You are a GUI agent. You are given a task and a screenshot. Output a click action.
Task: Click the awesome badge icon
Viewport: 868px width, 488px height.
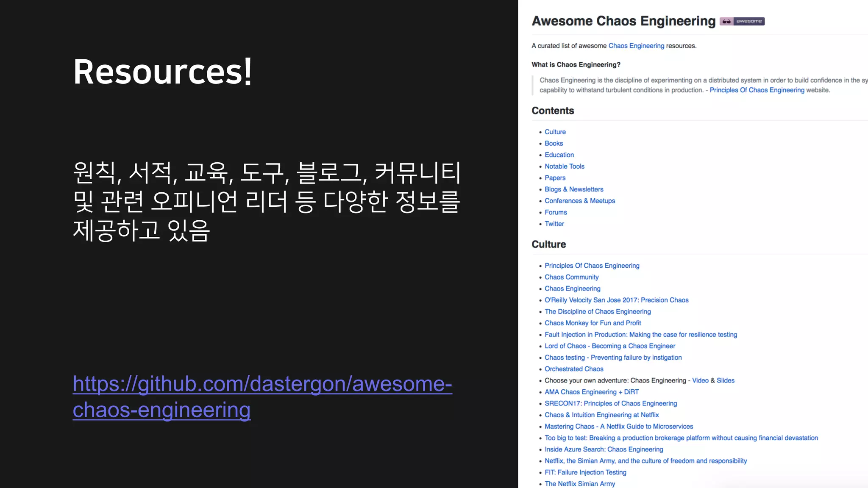[x=742, y=21]
